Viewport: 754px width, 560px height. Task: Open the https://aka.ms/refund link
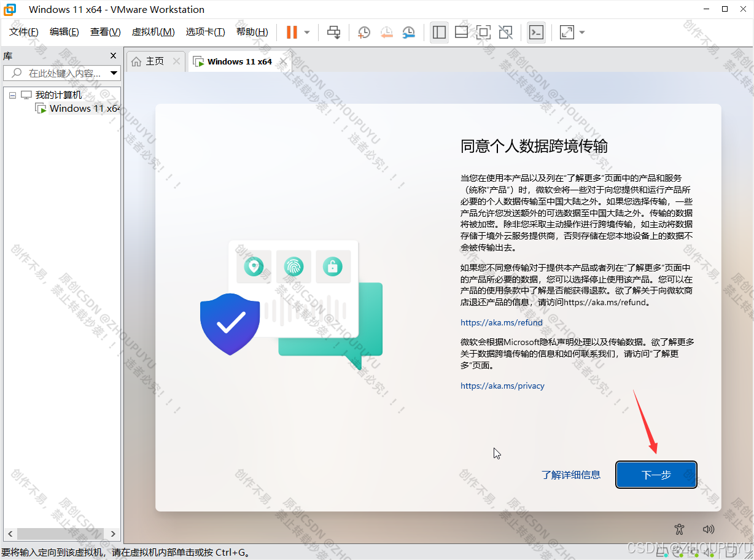(x=502, y=322)
